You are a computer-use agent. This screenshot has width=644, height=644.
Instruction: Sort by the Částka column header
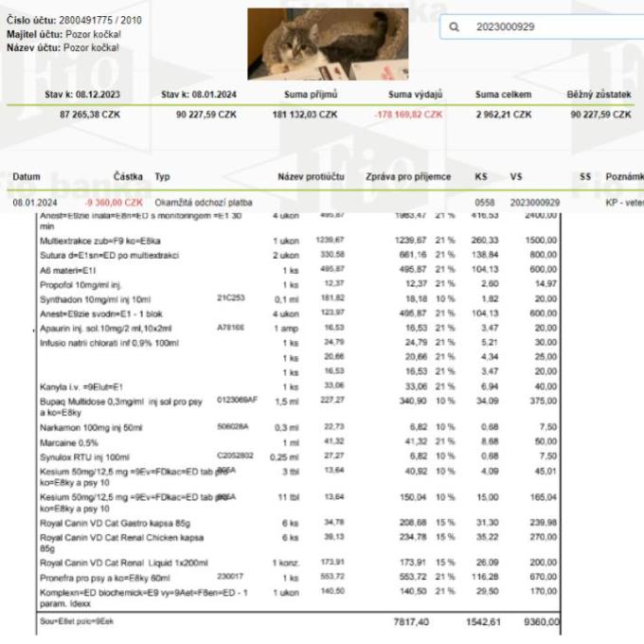click(128, 176)
